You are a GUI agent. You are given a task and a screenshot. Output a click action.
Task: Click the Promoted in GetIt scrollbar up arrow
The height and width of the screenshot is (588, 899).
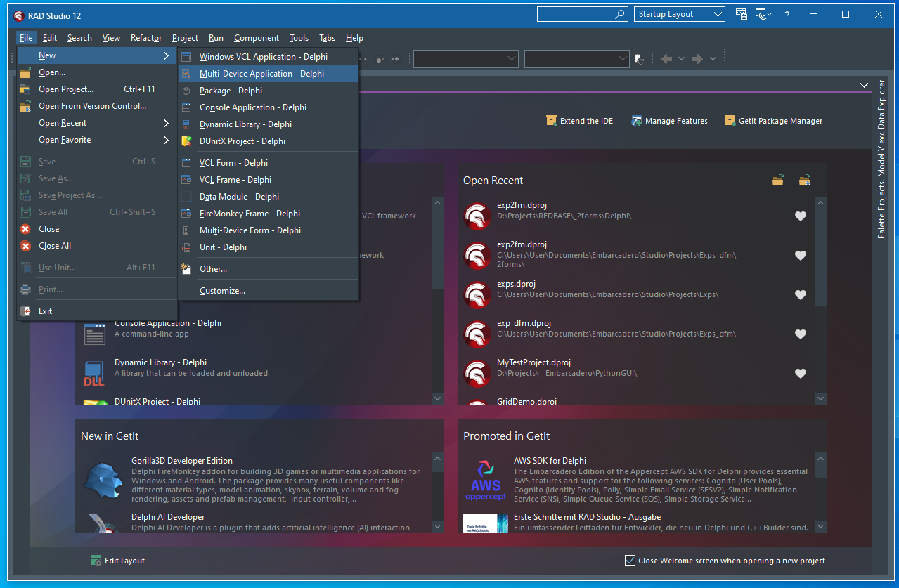coord(820,460)
